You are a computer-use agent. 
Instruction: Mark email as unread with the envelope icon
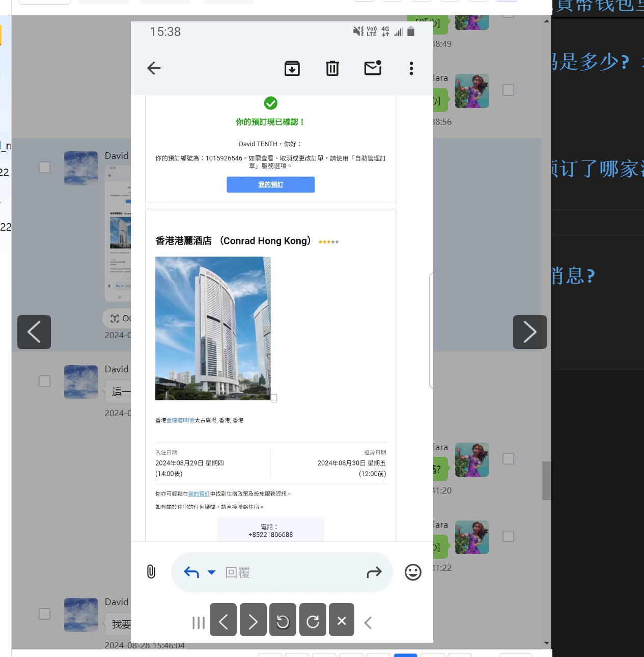point(373,68)
